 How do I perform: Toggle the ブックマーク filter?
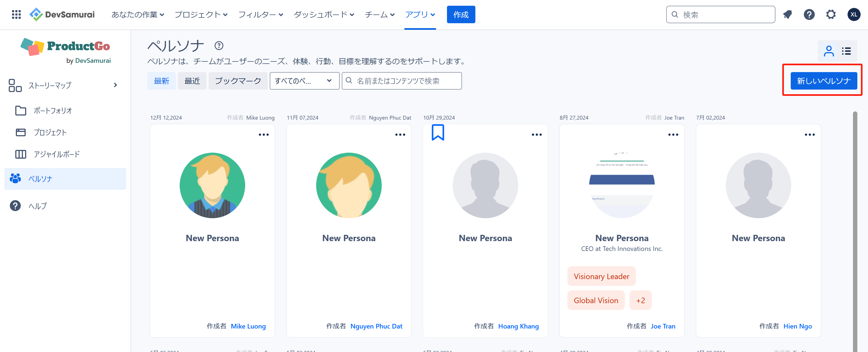(238, 81)
